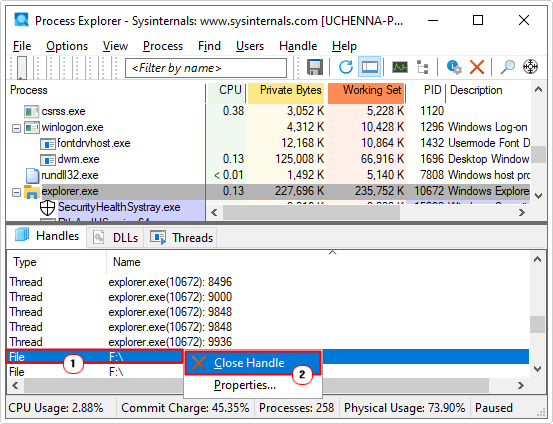Image resolution: width=553 pixels, height=424 pixels.
Task: Click the csrss.exe process icon
Action: [31, 111]
